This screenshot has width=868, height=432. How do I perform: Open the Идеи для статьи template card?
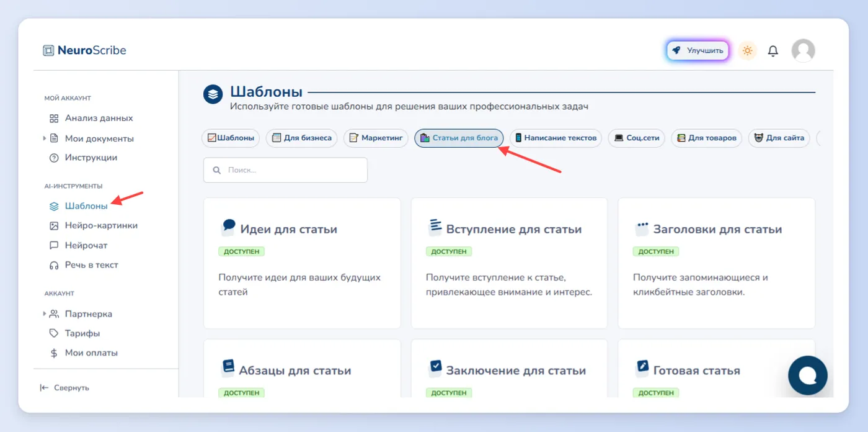[x=302, y=263]
